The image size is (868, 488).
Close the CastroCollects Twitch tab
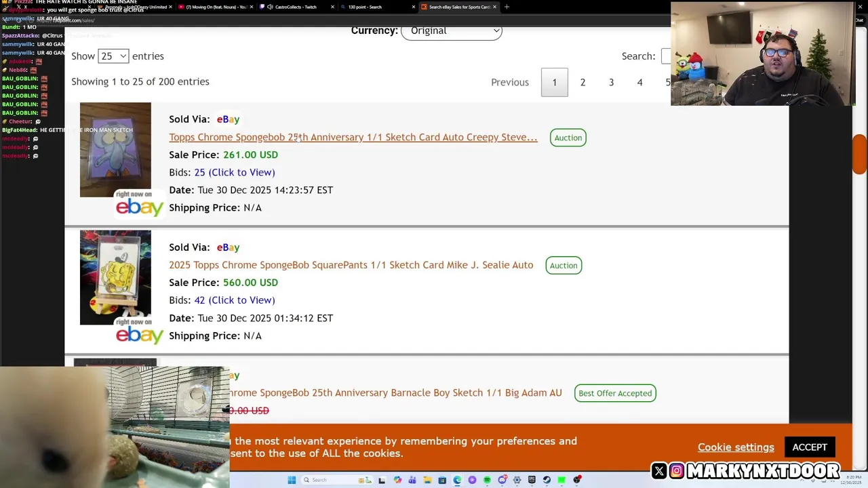[332, 7]
